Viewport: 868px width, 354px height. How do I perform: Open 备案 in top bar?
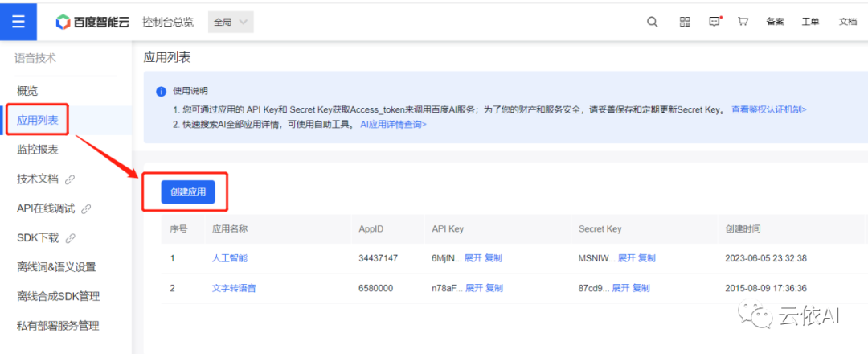tap(775, 22)
